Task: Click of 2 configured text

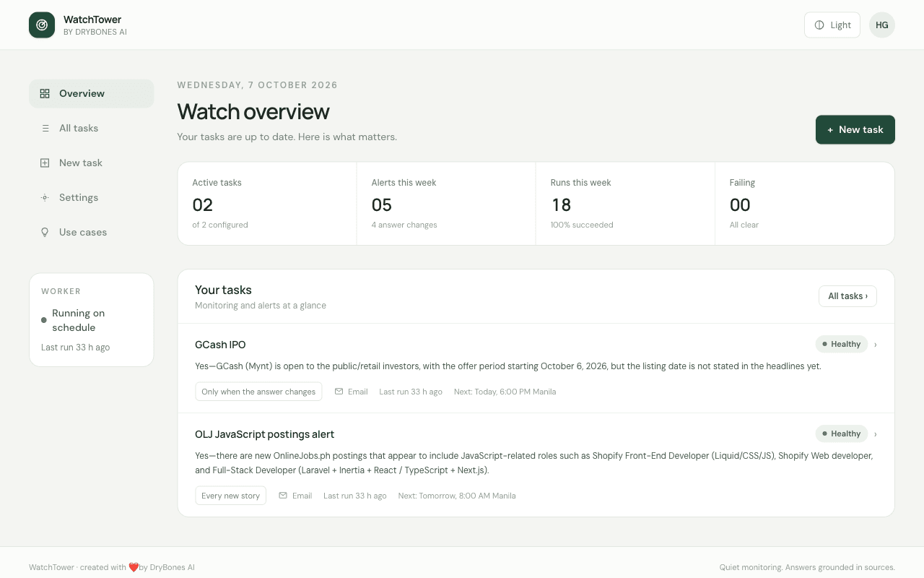Action: point(220,225)
